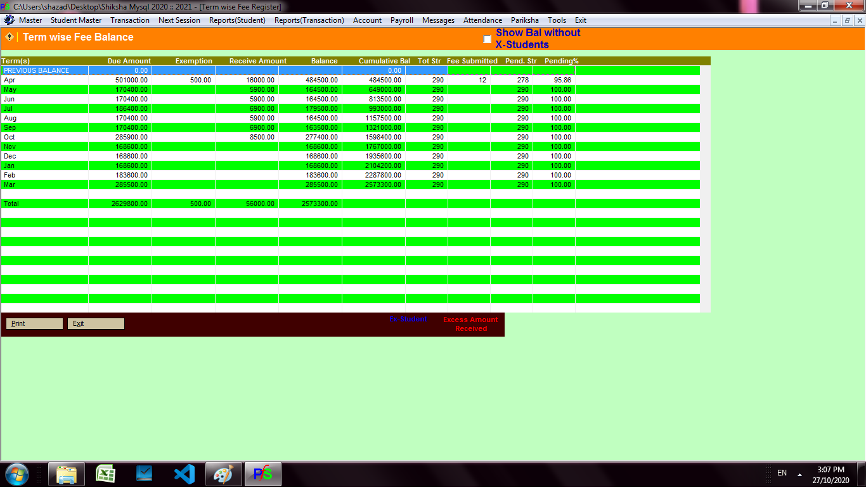Show hidden system tray icons
The height and width of the screenshot is (504, 866).
click(799, 474)
